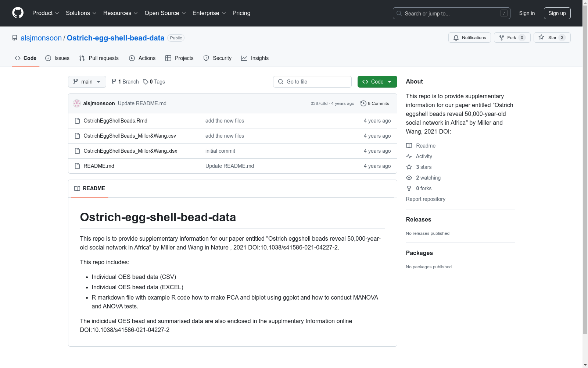Click the alsjmonsoon avatar in commit row
Screen dimensions: 588x368
(x=77, y=103)
